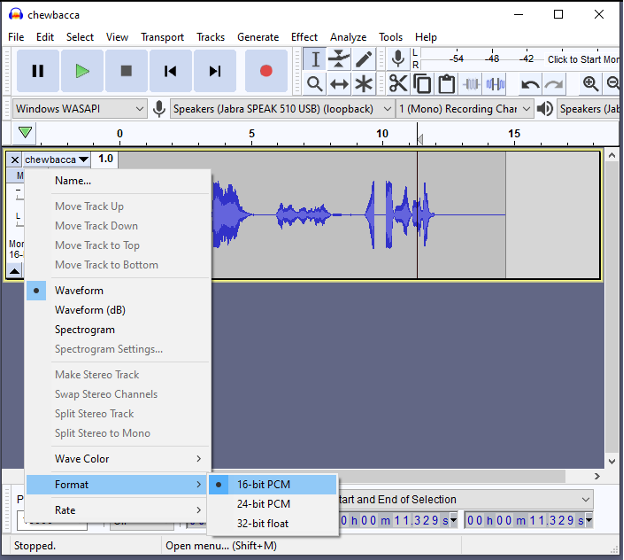The height and width of the screenshot is (560, 624).
Task: Open the Windows WASAPI host dropdown
Action: coord(80,109)
